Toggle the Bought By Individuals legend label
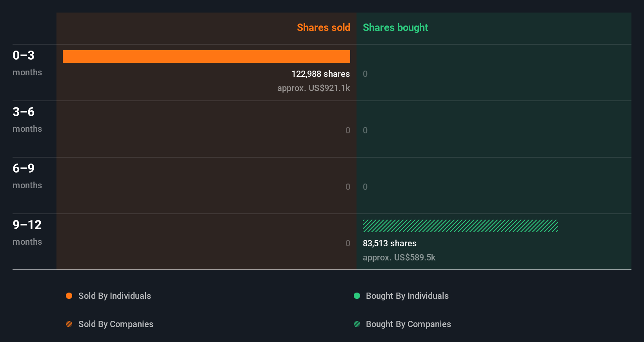 point(407,296)
